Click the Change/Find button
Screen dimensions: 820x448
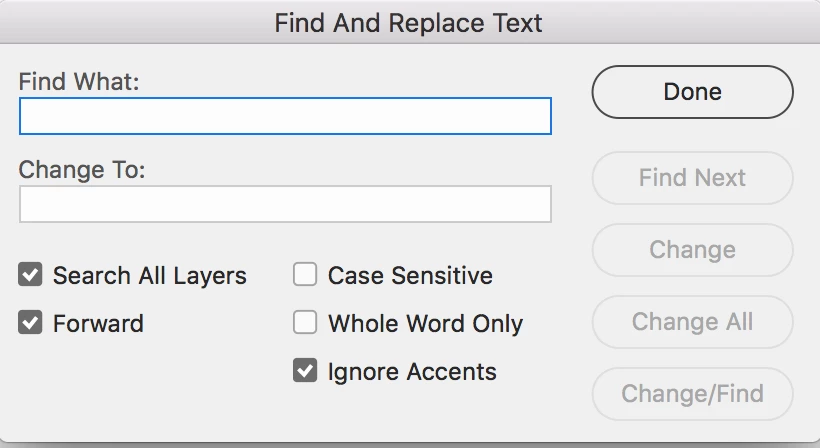[692, 393]
